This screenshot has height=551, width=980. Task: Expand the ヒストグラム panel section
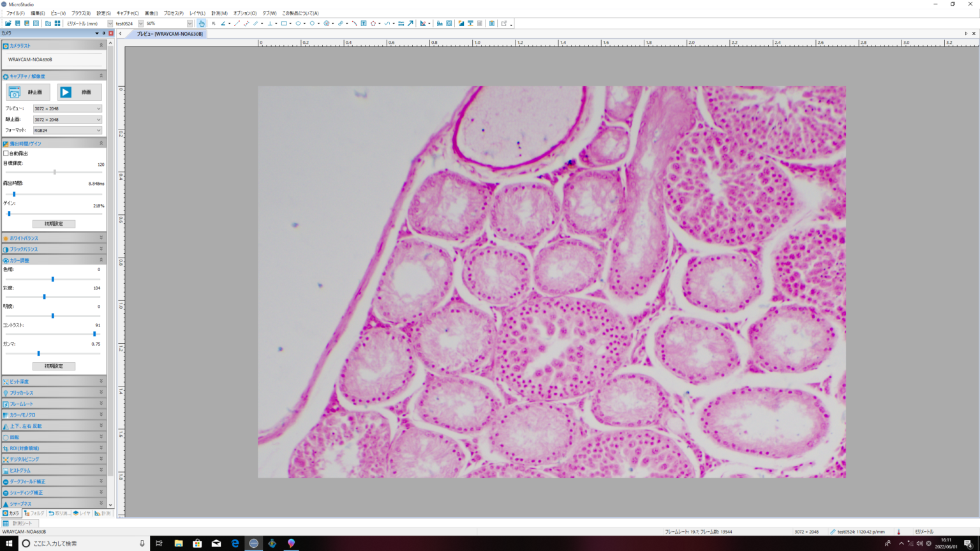(x=54, y=471)
